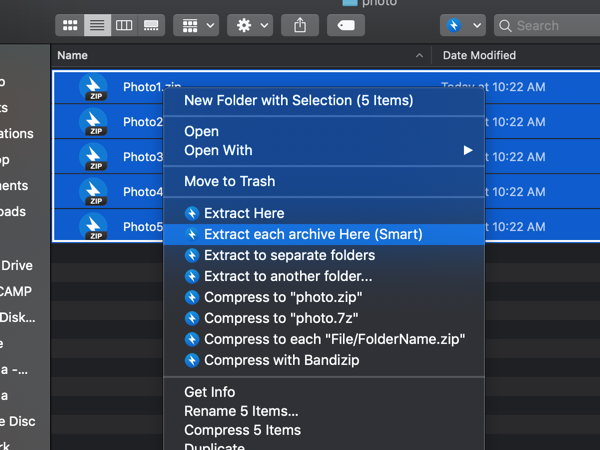This screenshot has height=450, width=600.
Task: Choose Extract each archive Here (Smart)
Action: tap(312, 234)
